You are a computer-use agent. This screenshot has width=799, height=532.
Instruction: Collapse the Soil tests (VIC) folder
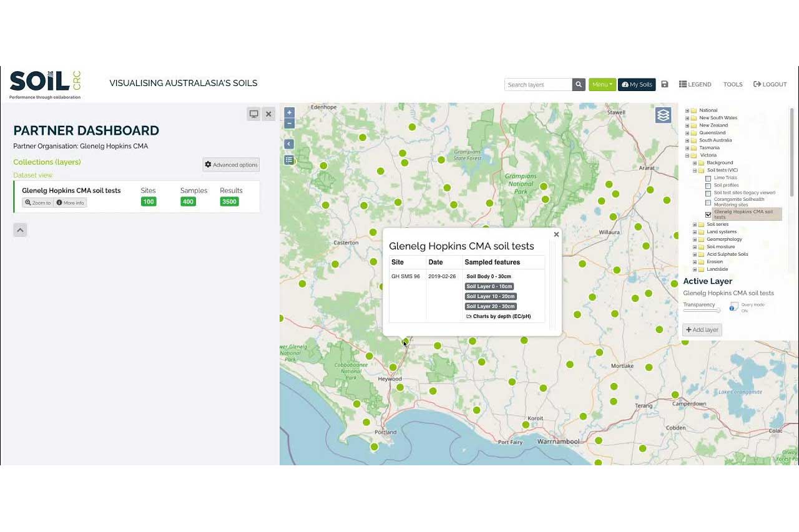695,170
